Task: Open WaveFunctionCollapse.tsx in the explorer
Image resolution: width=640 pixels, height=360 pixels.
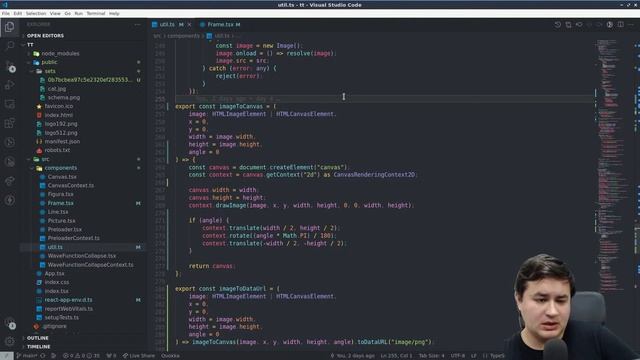Action: [x=82, y=256]
